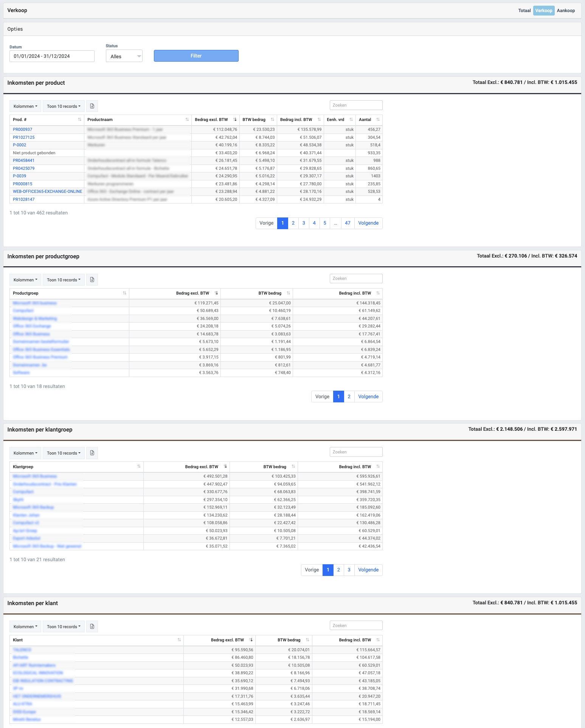Open Toon 10 records in productgroep table
This screenshot has width=585, height=728.
[x=64, y=280]
